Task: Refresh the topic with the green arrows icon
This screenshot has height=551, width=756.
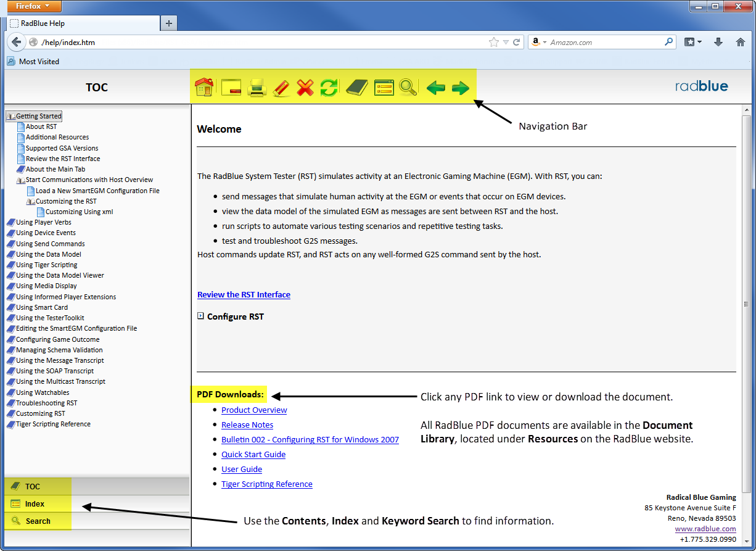Action: click(x=329, y=88)
